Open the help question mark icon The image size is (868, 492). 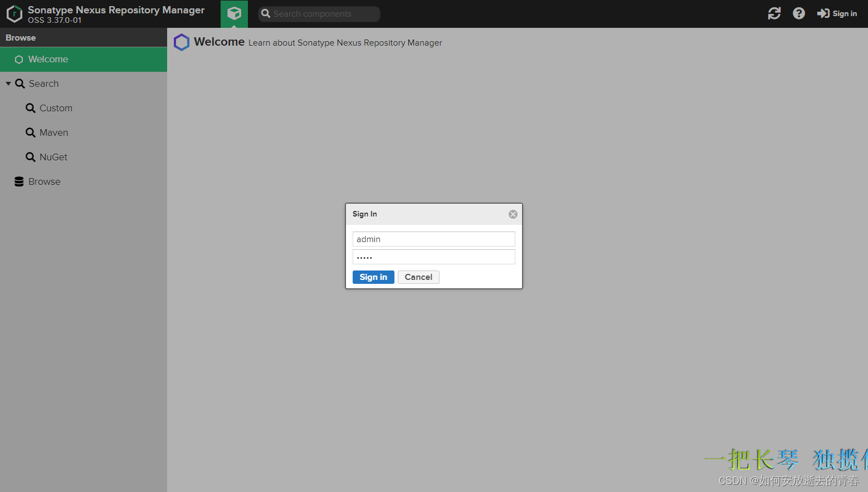coord(799,13)
